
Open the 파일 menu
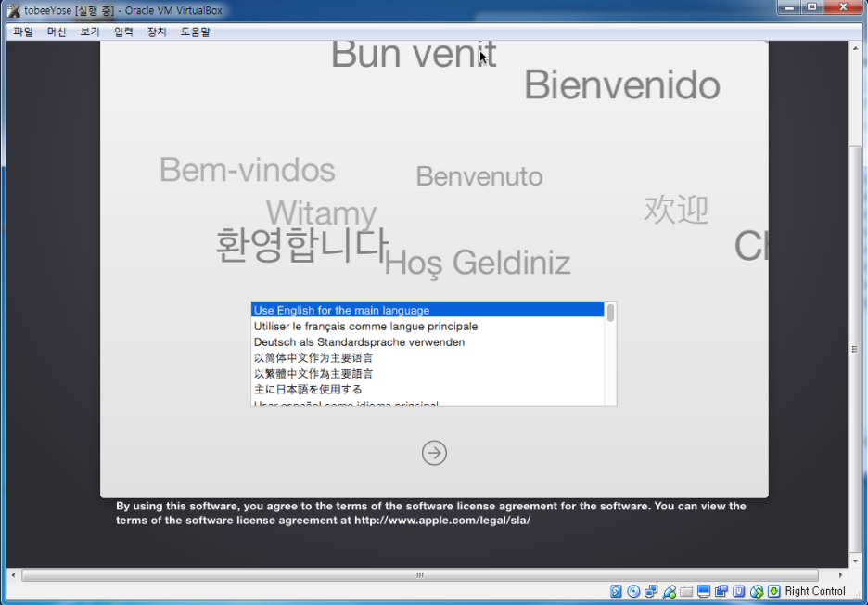(23, 32)
